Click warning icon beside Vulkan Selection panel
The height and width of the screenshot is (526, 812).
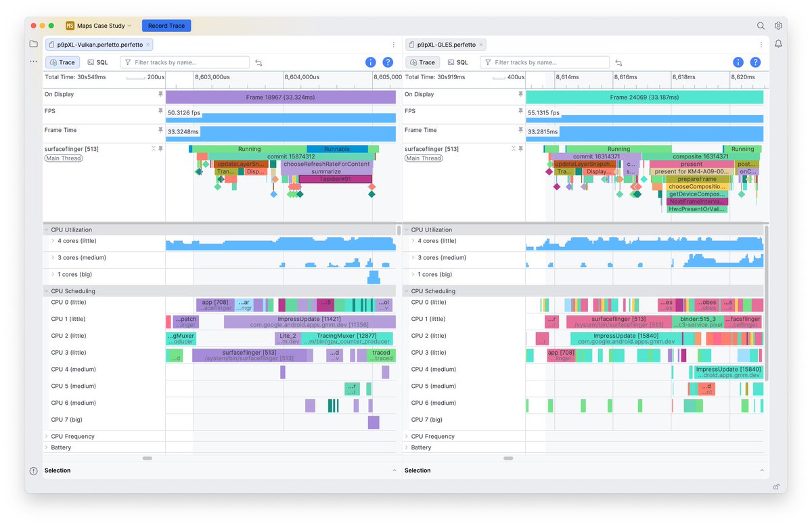point(33,470)
